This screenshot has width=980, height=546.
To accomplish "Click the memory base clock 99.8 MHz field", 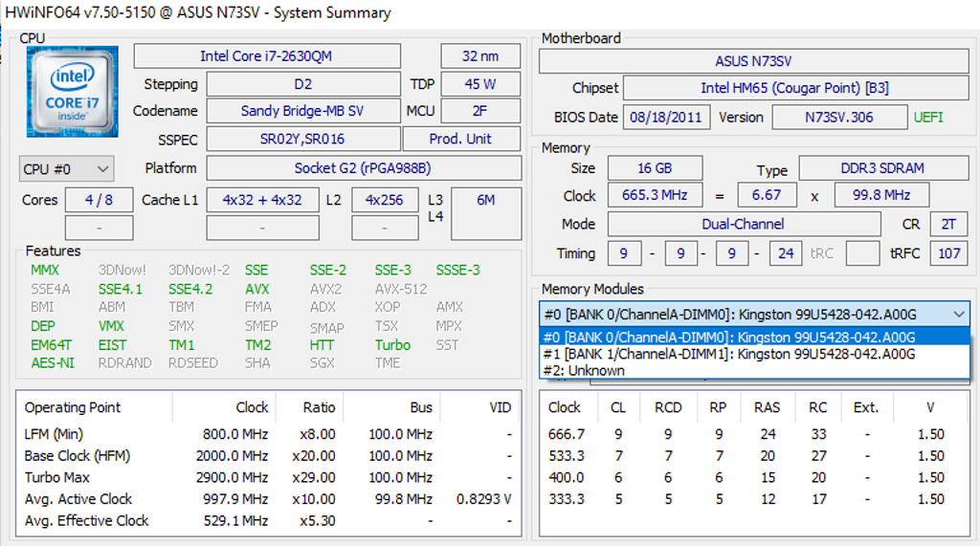I will click(x=881, y=195).
